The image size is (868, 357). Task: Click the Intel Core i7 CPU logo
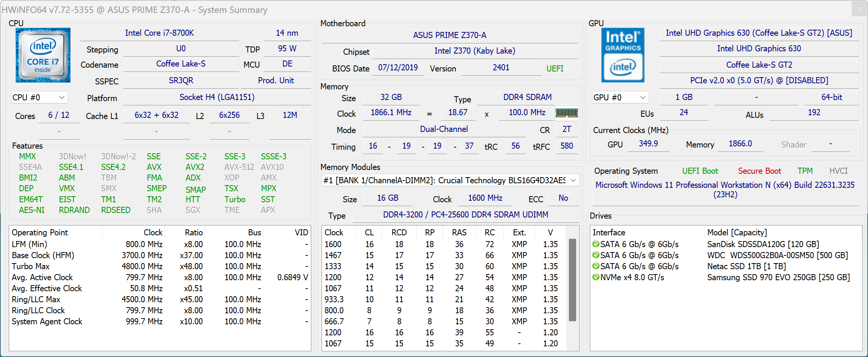43,55
